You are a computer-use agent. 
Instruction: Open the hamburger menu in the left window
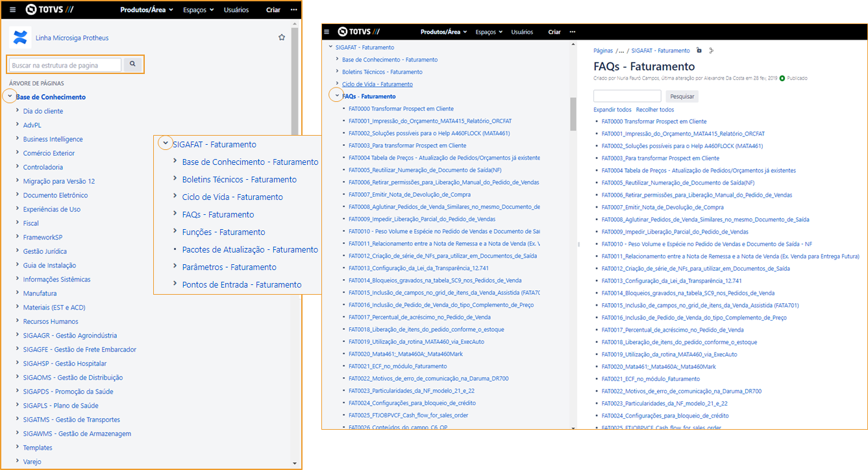(12, 10)
